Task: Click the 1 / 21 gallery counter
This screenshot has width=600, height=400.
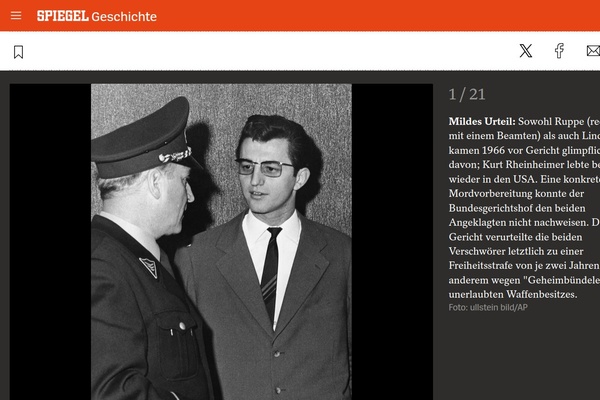Action: point(467,94)
